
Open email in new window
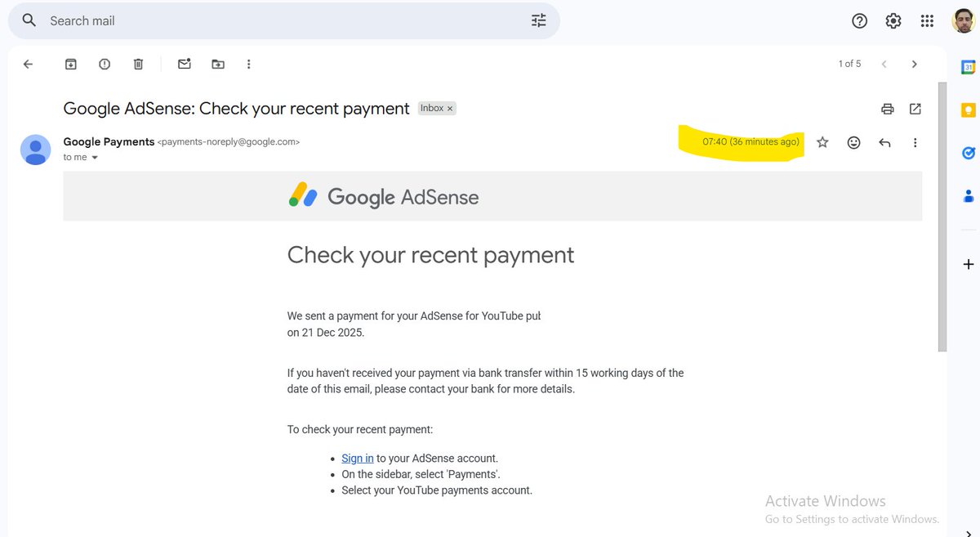coord(915,109)
